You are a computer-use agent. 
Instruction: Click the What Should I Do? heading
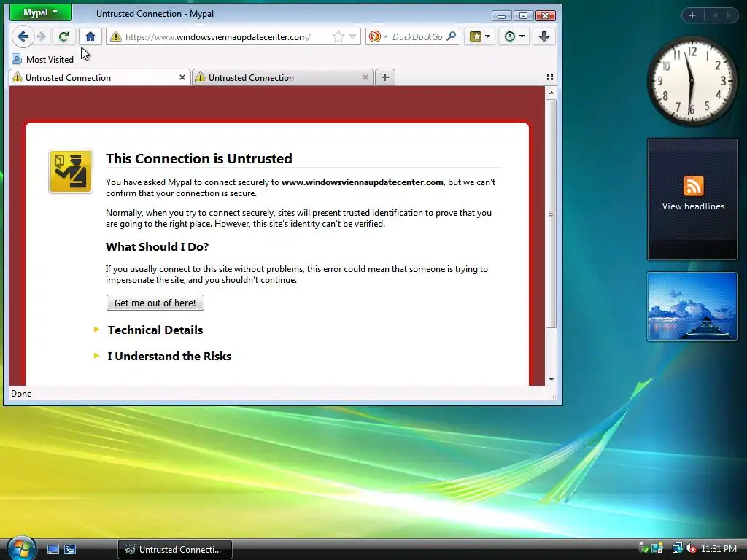[x=158, y=246]
